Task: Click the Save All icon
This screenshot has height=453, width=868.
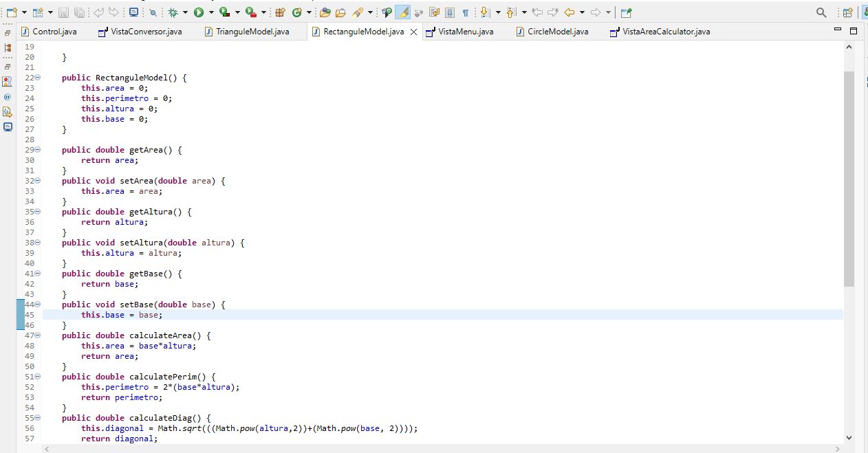Action: click(79, 12)
